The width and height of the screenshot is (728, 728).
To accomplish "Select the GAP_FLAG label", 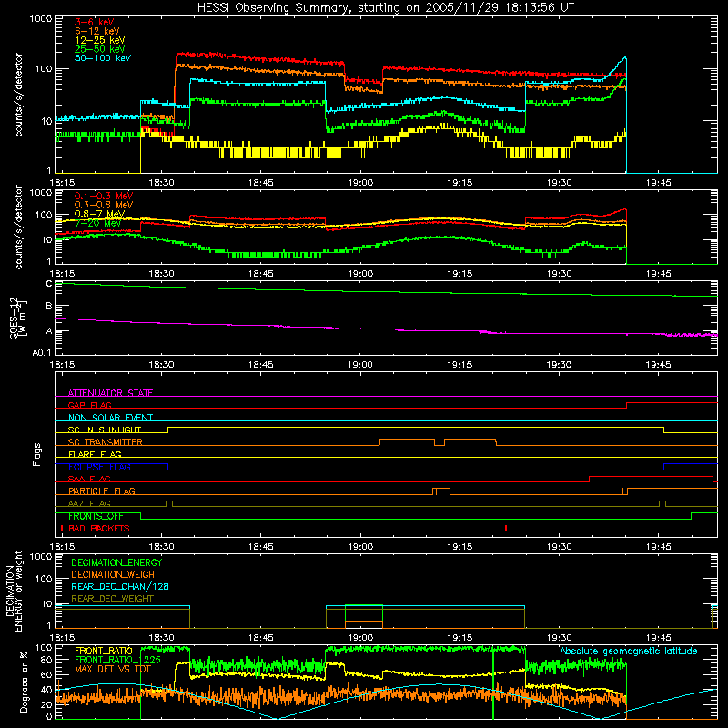I will point(89,405).
